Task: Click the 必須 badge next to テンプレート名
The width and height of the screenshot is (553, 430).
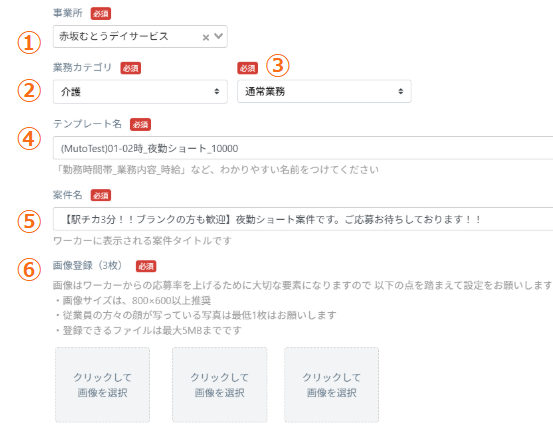Action: click(x=140, y=125)
